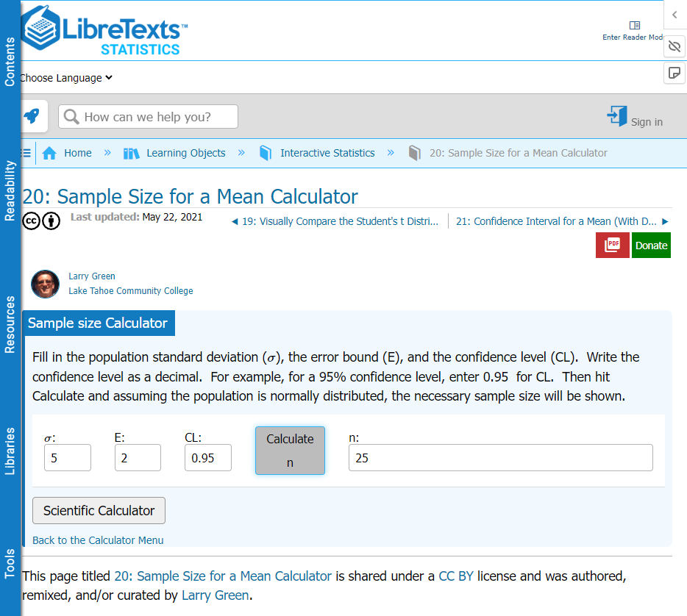687x616 pixels.
Task: Click the LibreTexts Statistics logo
Action: 104,31
